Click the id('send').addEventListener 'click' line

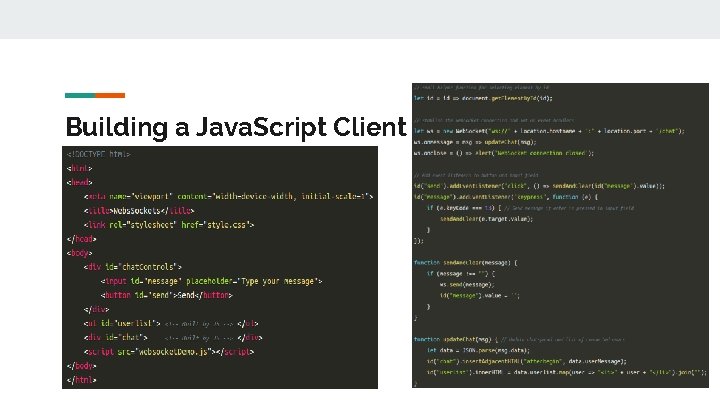click(x=539, y=186)
